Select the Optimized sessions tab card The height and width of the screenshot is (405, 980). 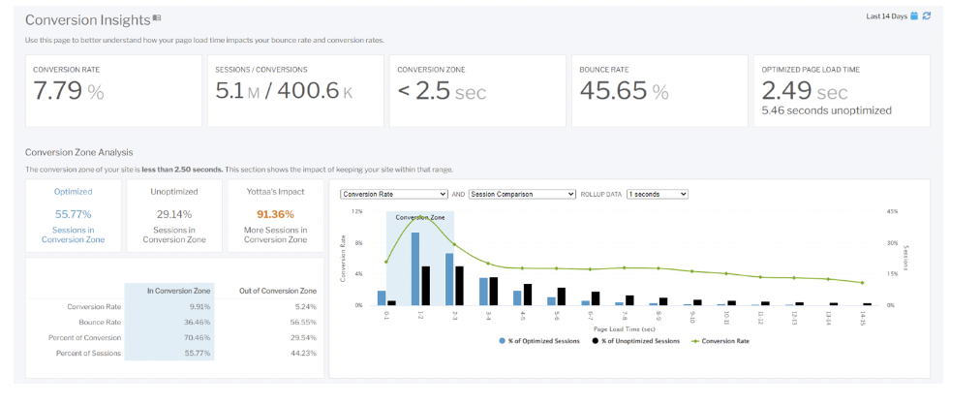point(74,216)
